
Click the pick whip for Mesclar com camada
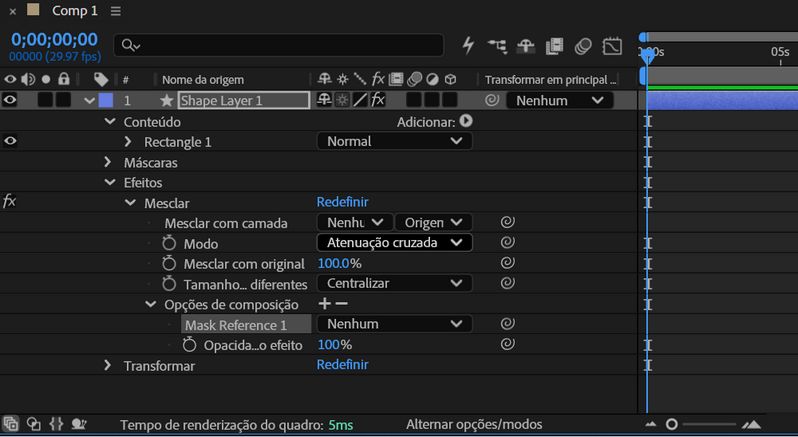507,222
